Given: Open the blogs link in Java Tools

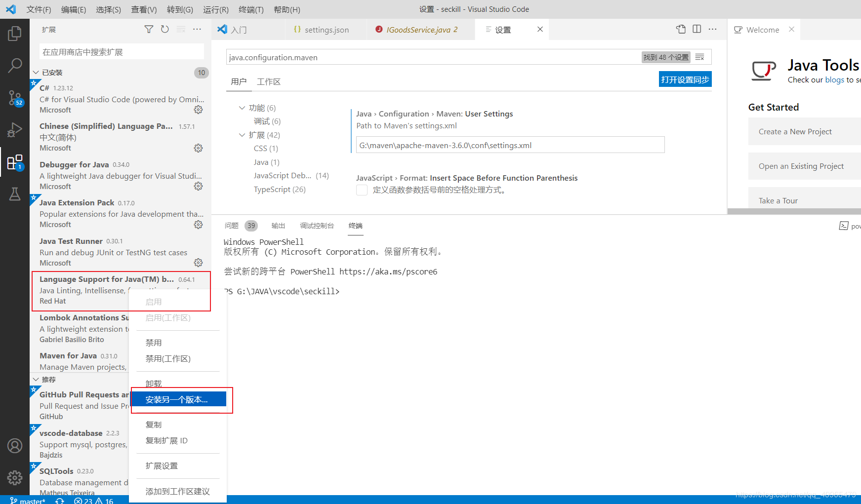Looking at the screenshot, I should coord(834,80).
